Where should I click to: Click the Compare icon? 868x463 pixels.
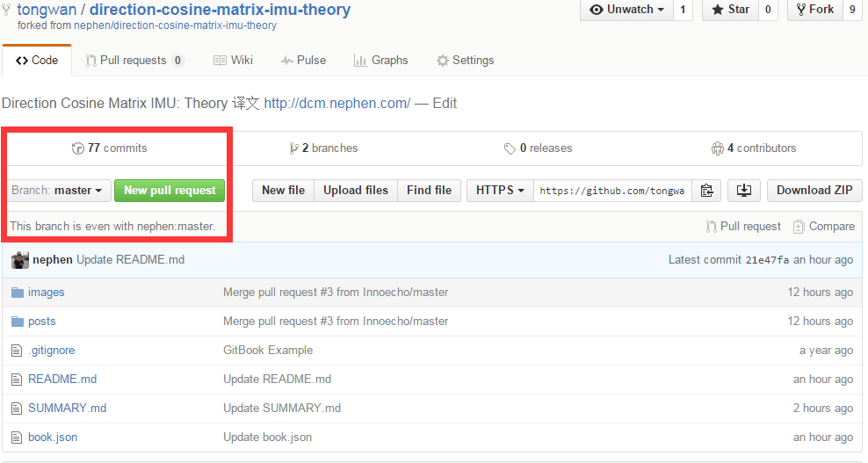coord(799,227)
